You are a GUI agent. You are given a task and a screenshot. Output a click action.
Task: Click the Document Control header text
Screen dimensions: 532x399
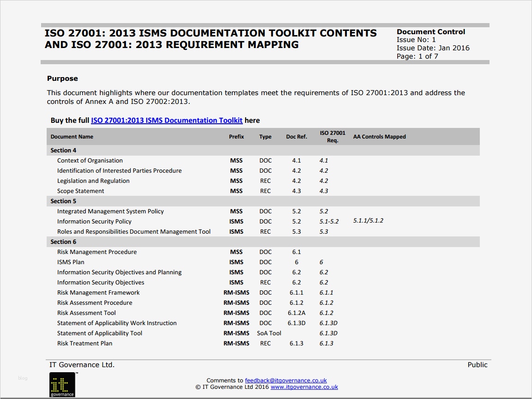click(x=431, y=31)
